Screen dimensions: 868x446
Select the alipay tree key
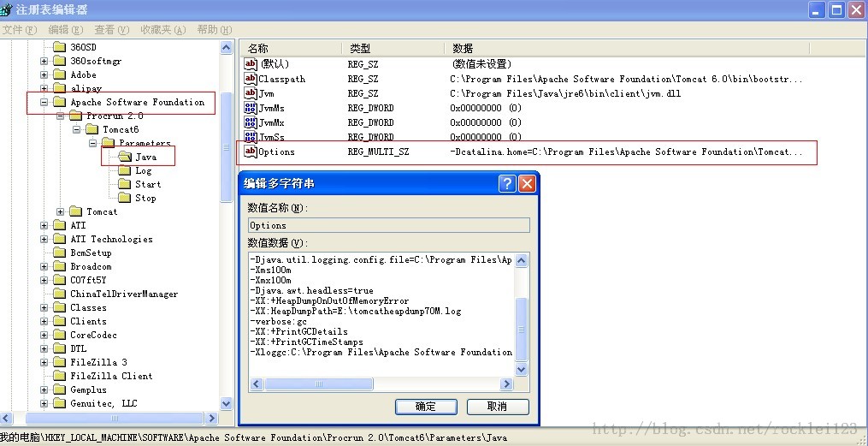coord(86,88)
